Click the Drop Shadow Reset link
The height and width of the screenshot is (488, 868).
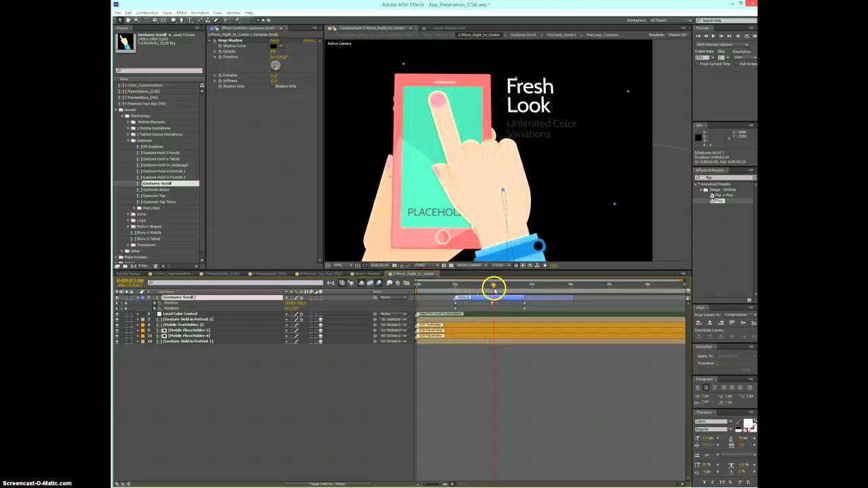[x=275, y=41]
